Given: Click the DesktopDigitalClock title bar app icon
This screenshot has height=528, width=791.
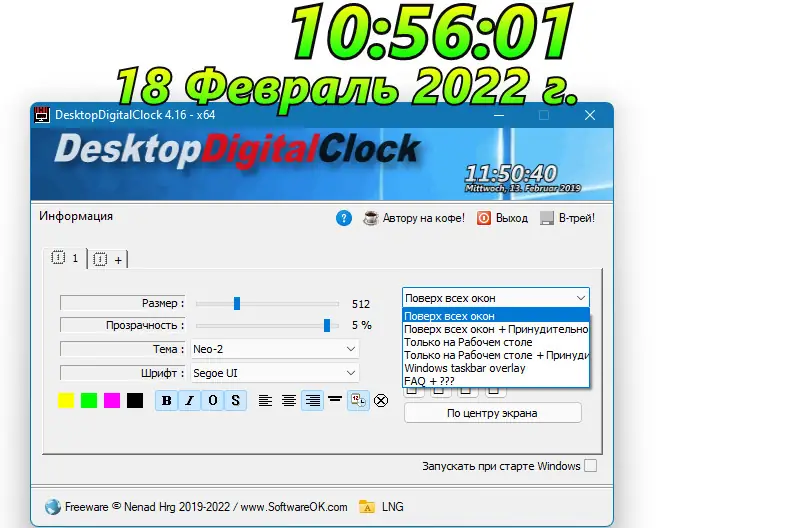Looking at the screenshot, I should pyautogui.click(x=42, y=115).
